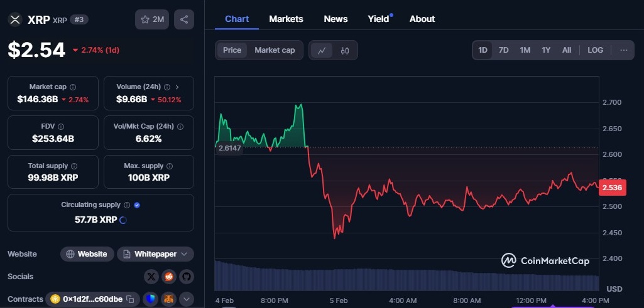Open the chart more options ellipsis menu

(x=623, y=50)
